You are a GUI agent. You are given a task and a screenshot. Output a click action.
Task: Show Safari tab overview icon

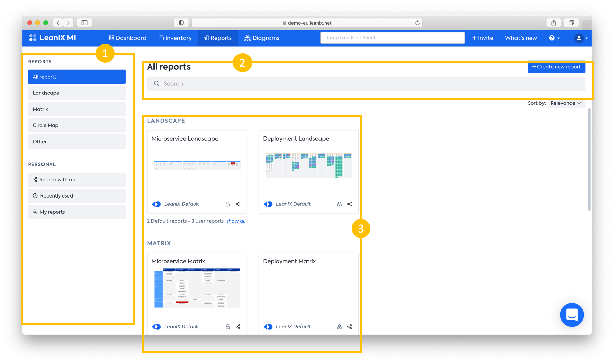click(x=571, y=23)
